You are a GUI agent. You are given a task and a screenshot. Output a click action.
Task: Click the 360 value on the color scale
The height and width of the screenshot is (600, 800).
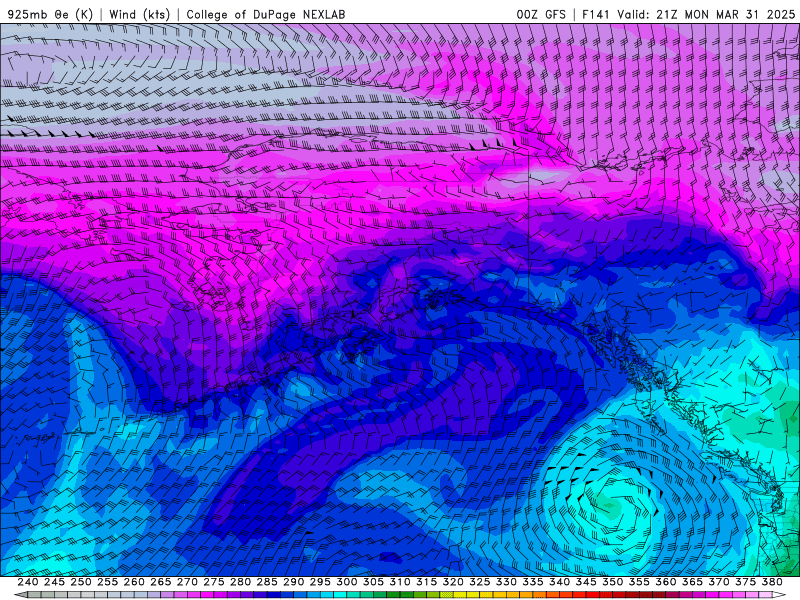665,582
